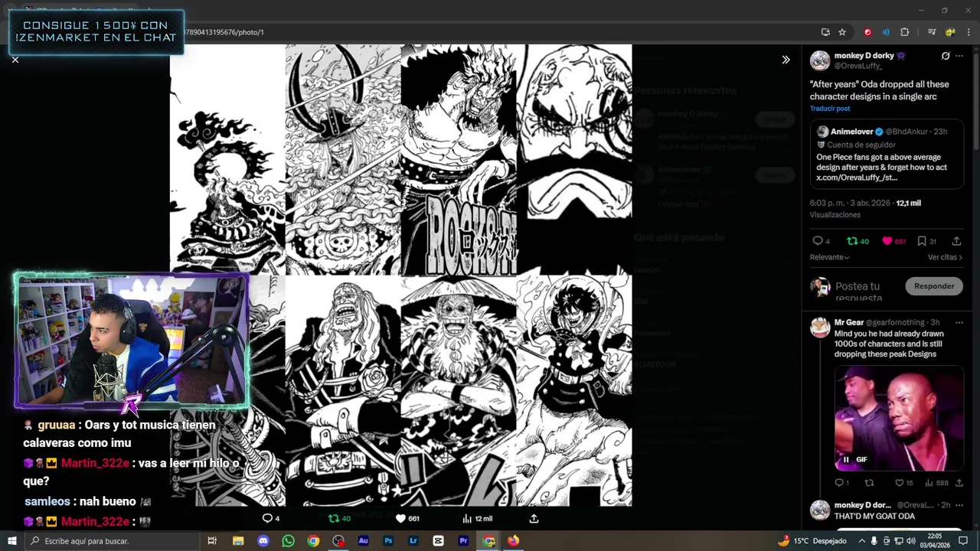
Task: Collapse the side panel using the double chevron
Action: point(786,60)
